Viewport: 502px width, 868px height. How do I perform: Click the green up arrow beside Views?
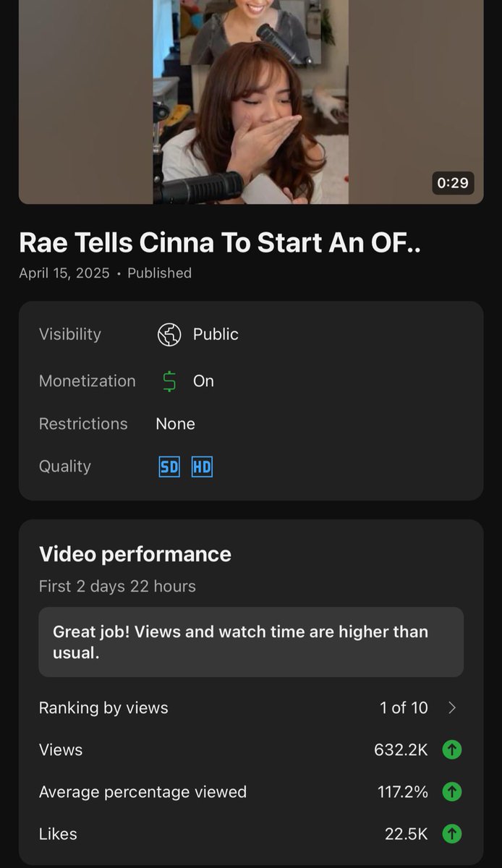pos(452,750)
